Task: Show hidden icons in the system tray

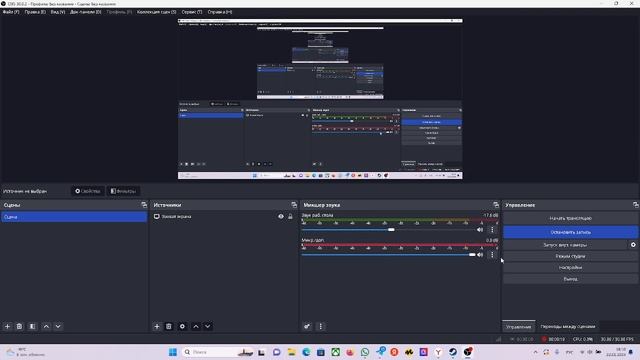Action: tap(536, 352)
